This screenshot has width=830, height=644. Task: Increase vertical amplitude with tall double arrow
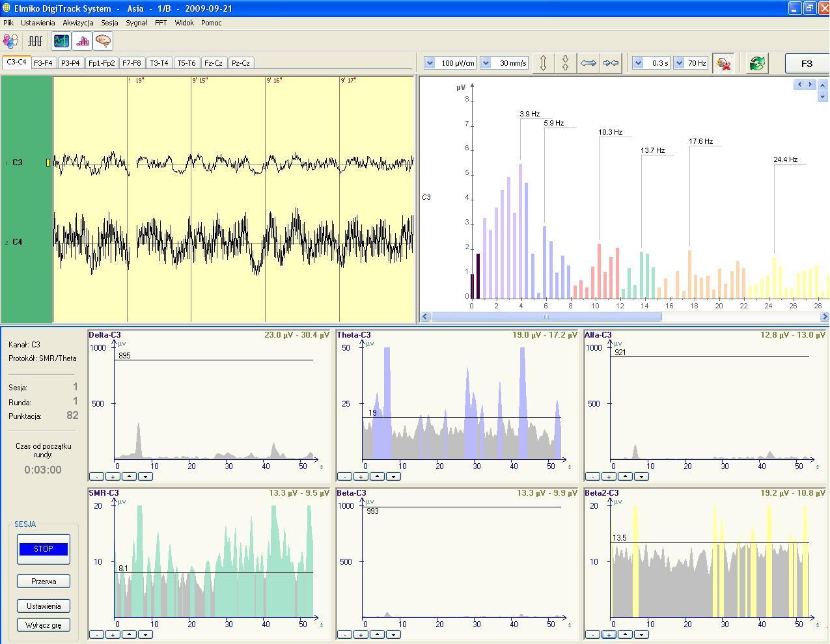tap(543, 63)
